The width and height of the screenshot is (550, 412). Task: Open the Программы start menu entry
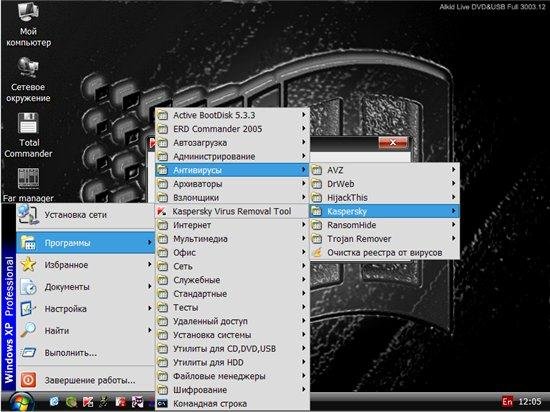[85, 243]
